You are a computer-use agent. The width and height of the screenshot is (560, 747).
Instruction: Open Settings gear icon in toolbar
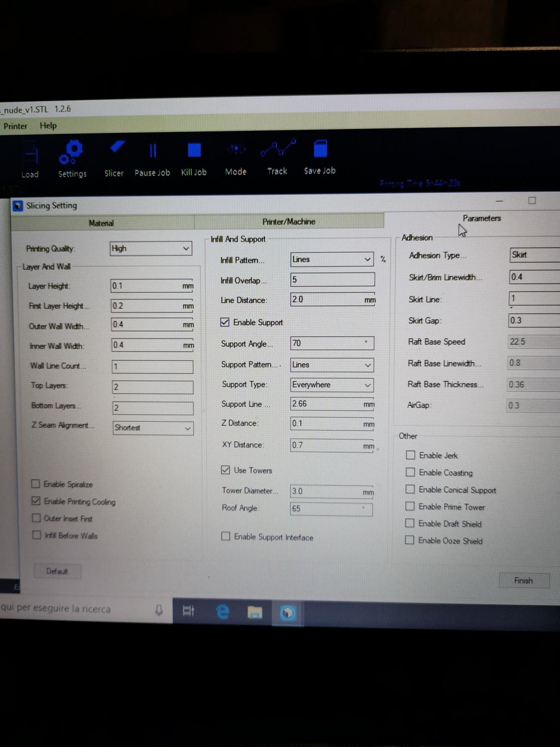pos(72,152)
